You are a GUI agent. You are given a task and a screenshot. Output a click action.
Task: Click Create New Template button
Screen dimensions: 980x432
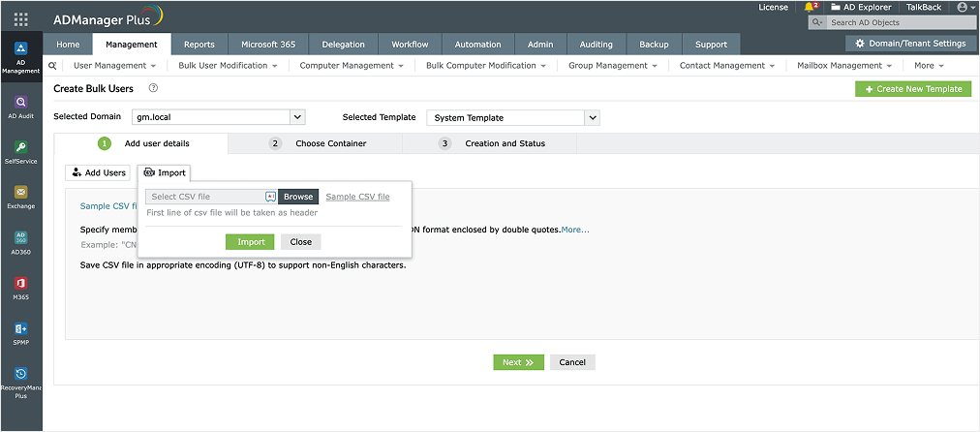coord(913,89)
